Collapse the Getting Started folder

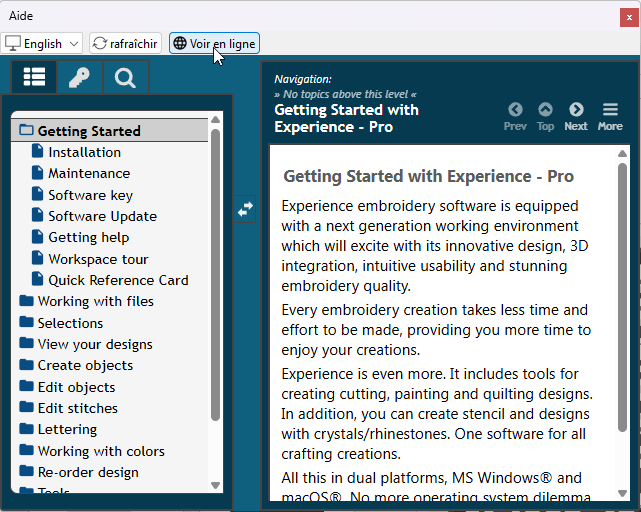pyautogui.click(x=88, y=131)
